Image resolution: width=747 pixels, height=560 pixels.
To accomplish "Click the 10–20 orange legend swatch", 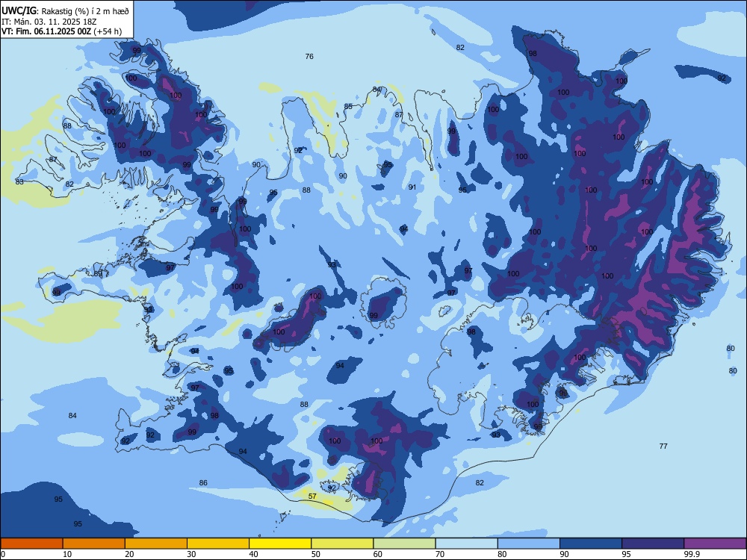I will (94, 544).
